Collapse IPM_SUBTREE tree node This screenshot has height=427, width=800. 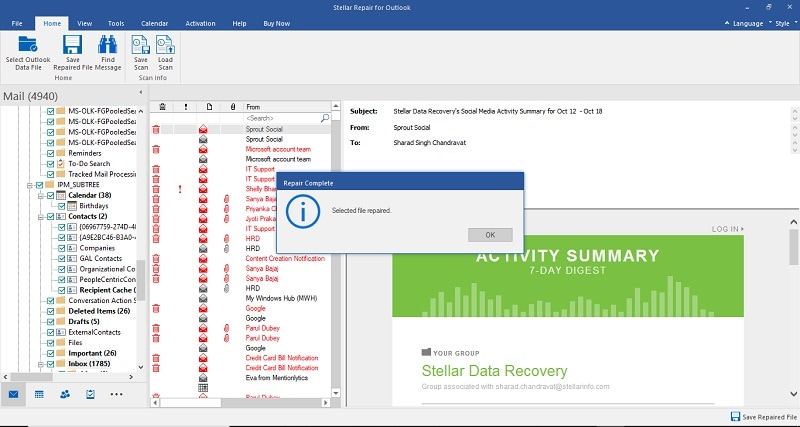coord(30,185)
